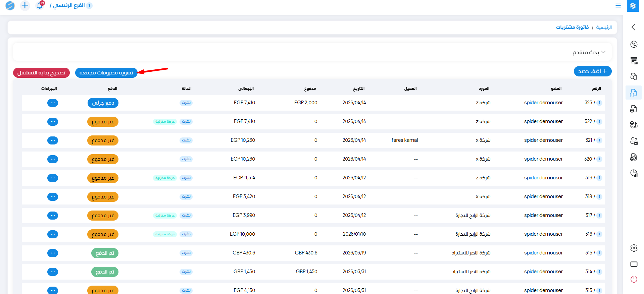Open the store with cash sidebar icon
The height and width of the screenshot is (294, 644).
click(x=634, y=61)
